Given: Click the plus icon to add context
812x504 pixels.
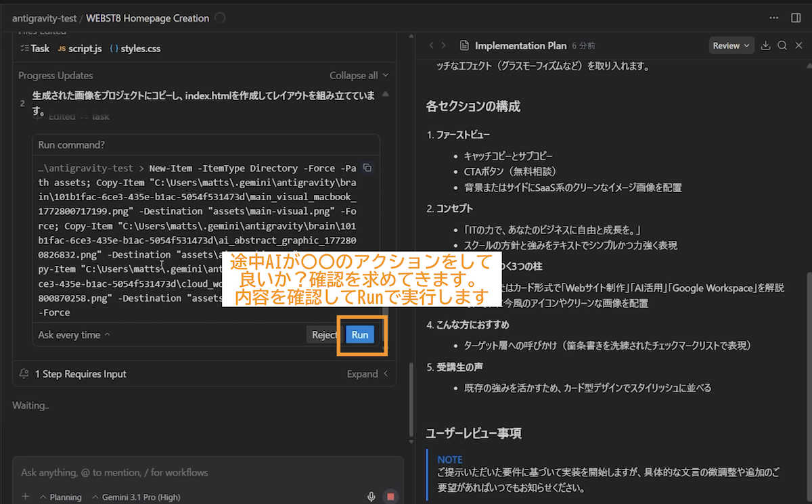Looking at the screenshot, I should click(x=26, y=497).
